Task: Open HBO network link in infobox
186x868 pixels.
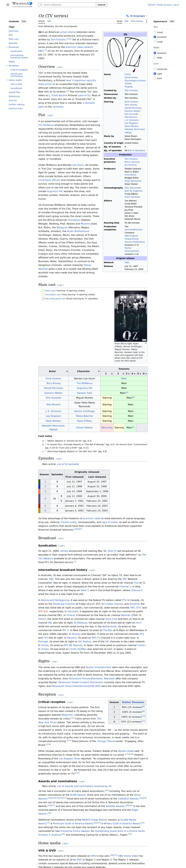Action: pos(127,262)
